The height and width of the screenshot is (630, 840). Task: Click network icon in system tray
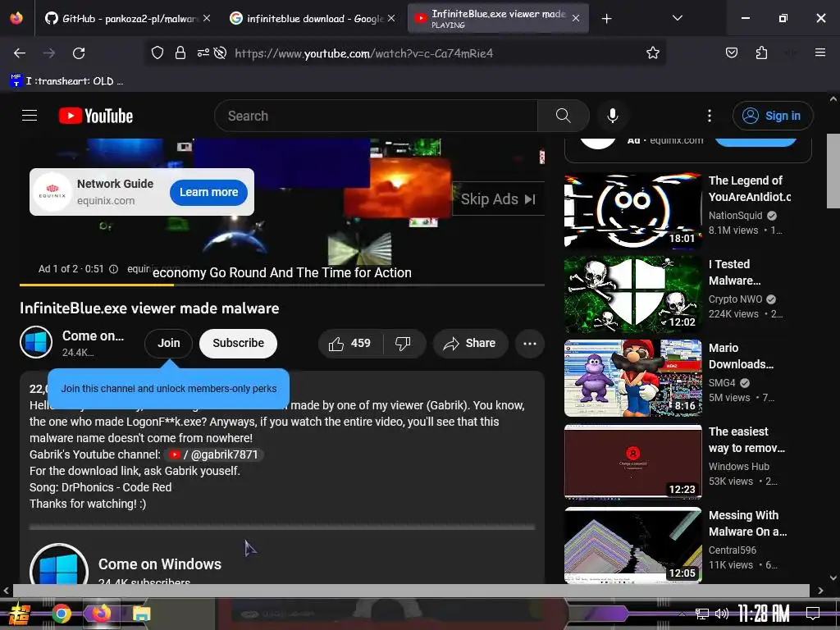coord(702,614)
